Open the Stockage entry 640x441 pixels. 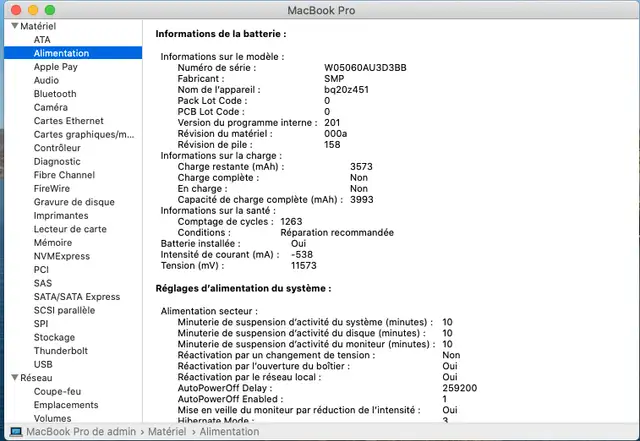tap(54, 337)
